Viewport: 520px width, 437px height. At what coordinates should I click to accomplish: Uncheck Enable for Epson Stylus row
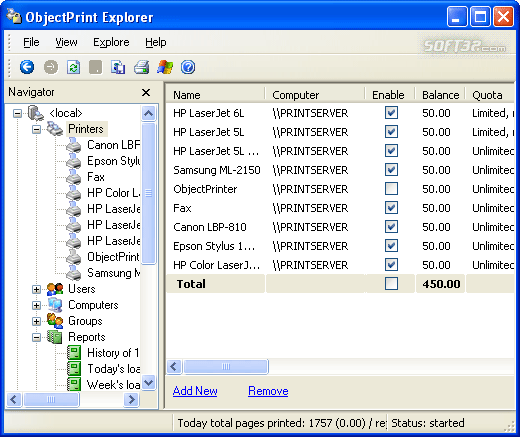[391, 246]
